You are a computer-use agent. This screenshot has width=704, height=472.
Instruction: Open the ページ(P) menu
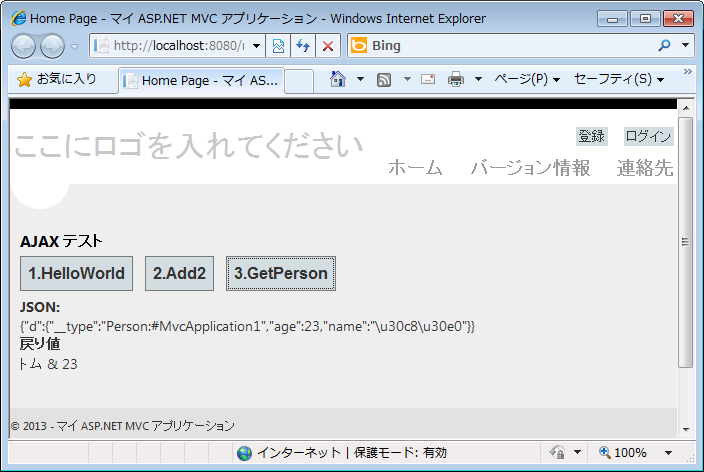(527, 79)
